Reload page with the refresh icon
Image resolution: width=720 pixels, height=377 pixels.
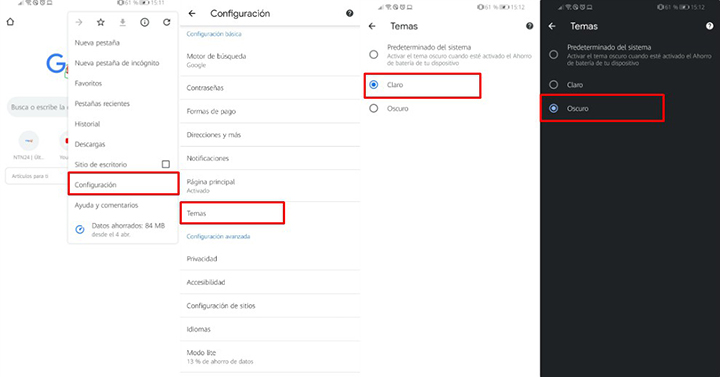tap(167, 22)
